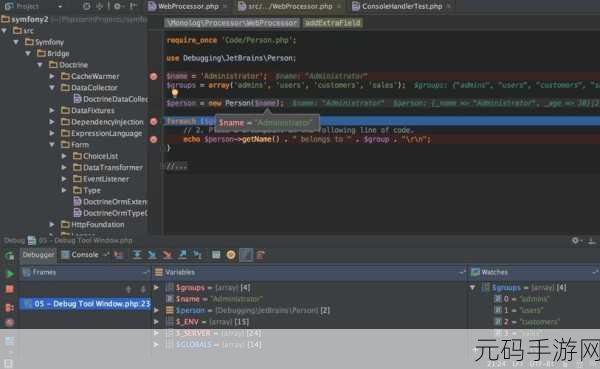Collapse the Form folder
This screenshot has width=600, height=369.
pos(52,145)
